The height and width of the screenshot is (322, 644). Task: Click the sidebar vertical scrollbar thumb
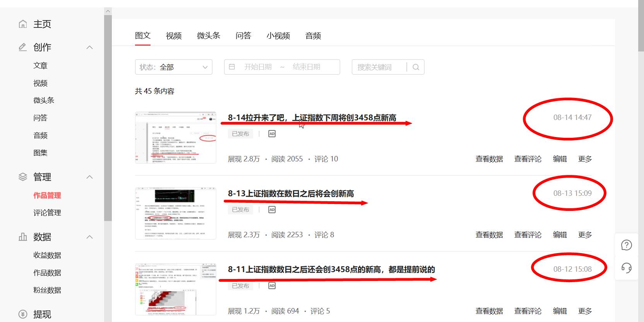(x=108, y=118)
